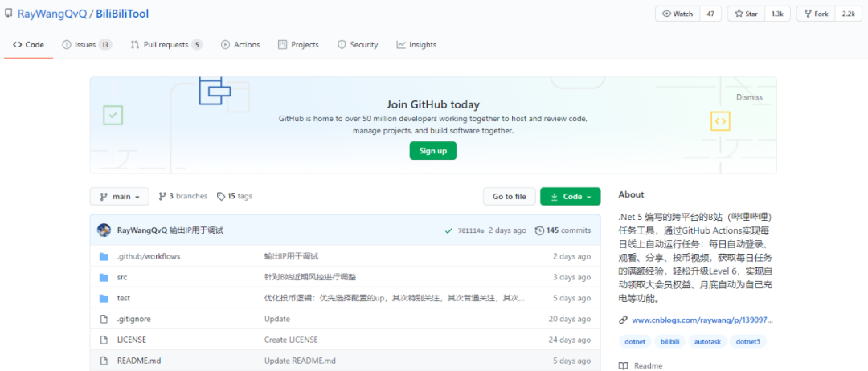View the 15 tags link
868x371 pixels.
tap(235, 196)
